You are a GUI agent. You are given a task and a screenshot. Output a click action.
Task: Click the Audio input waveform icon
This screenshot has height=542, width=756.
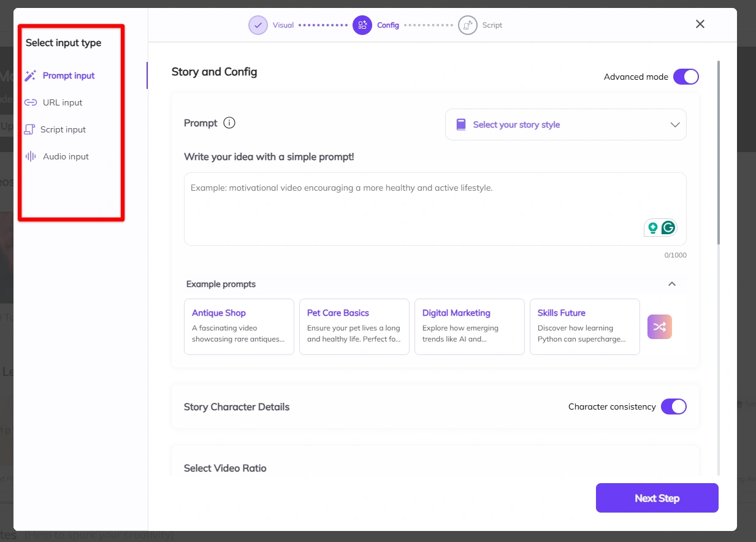(31, 156)
